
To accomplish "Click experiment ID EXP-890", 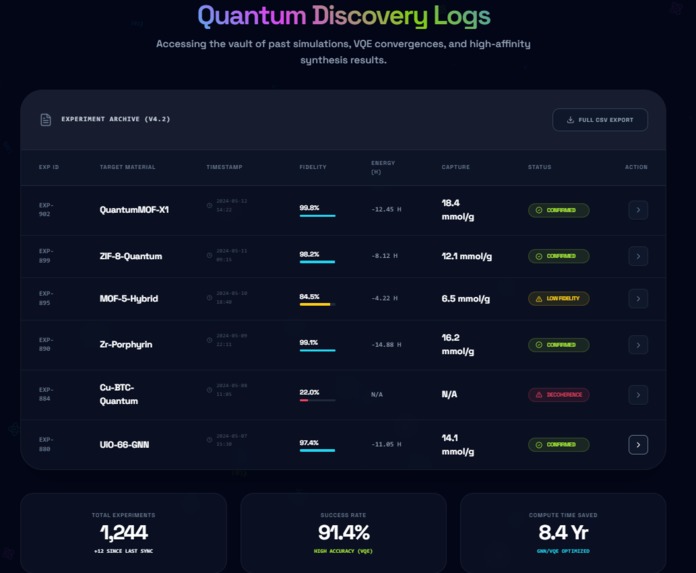I will tap(46, 344).
